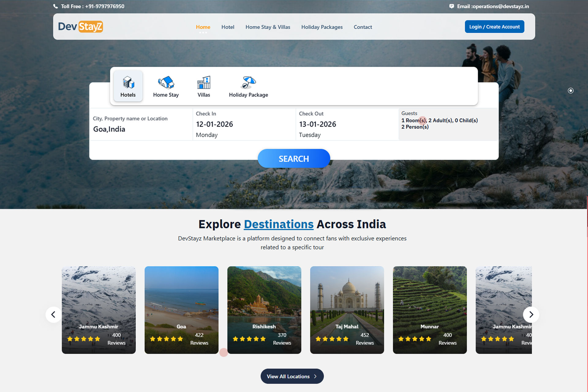Select the Home Stay house icon
The image size is (588, 392).
point(166,82)
